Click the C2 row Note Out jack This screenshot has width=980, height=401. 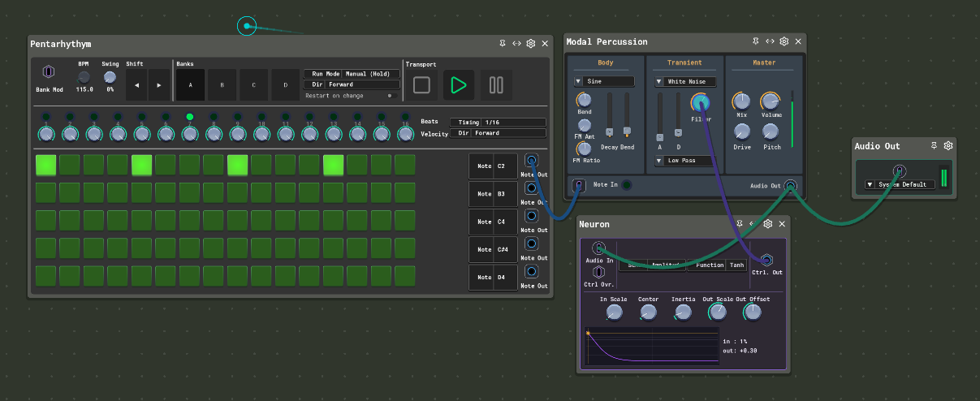pyautogui.click(x=531, y=160)
